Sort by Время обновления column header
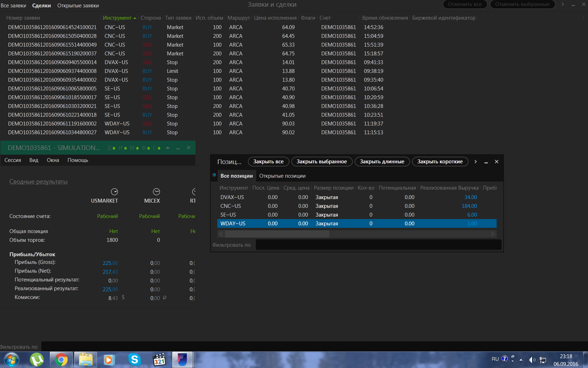This screenshot has height=368, width=588. pos(385,18)
